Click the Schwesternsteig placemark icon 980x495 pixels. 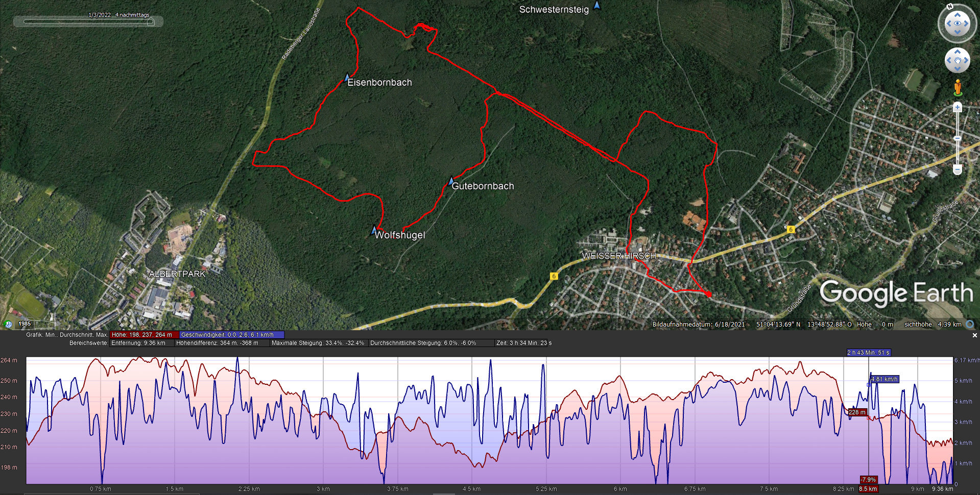click(x=597, y=5)
